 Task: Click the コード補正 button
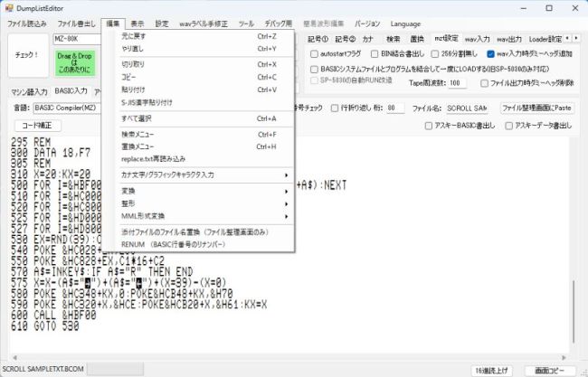point(37,126)
